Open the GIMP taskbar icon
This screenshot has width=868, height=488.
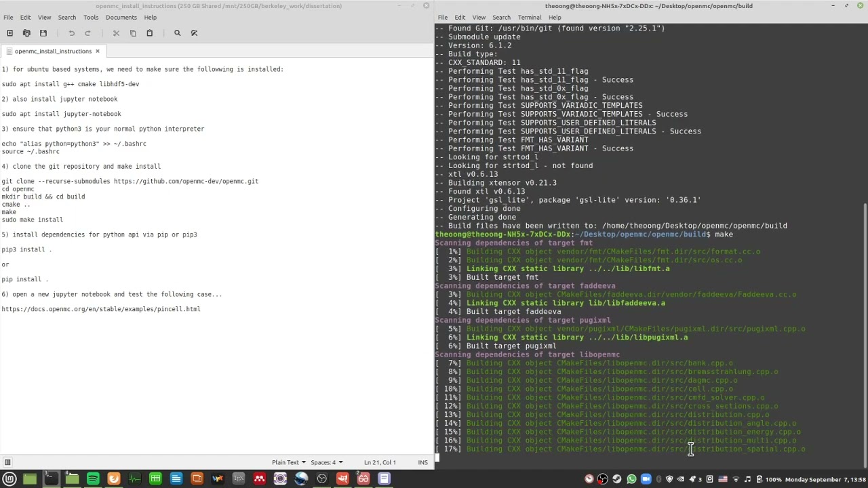342,479
